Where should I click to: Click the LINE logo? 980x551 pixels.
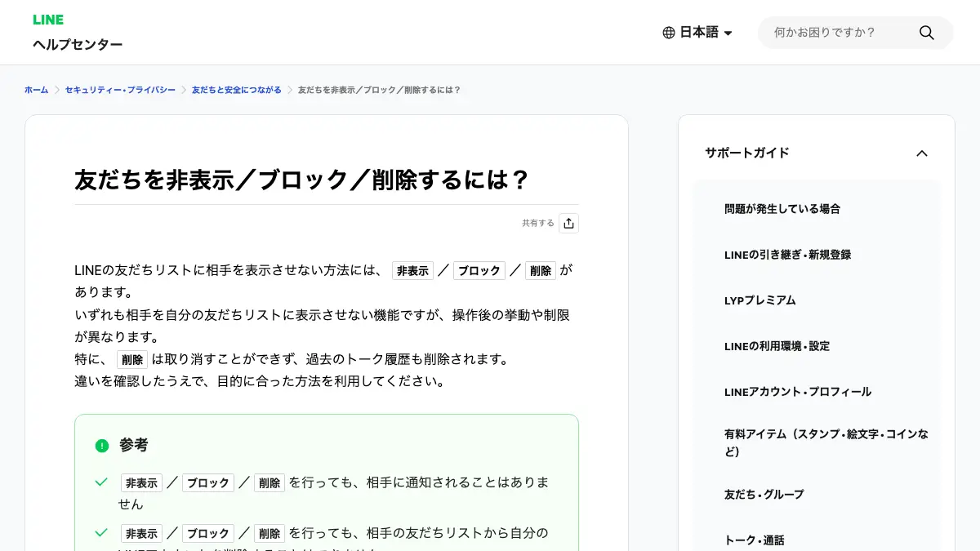(x=48, y=20)
